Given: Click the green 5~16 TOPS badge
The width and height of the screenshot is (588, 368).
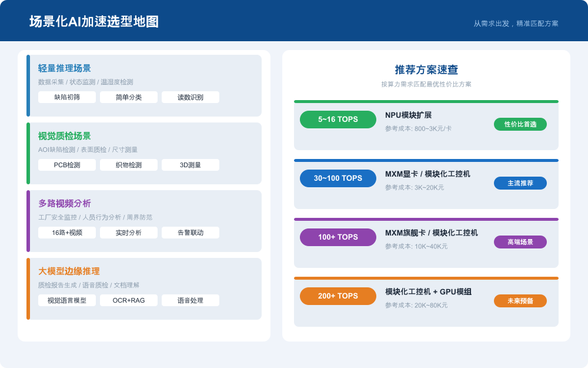Looking at the screenshot, I should coord(338,120).
